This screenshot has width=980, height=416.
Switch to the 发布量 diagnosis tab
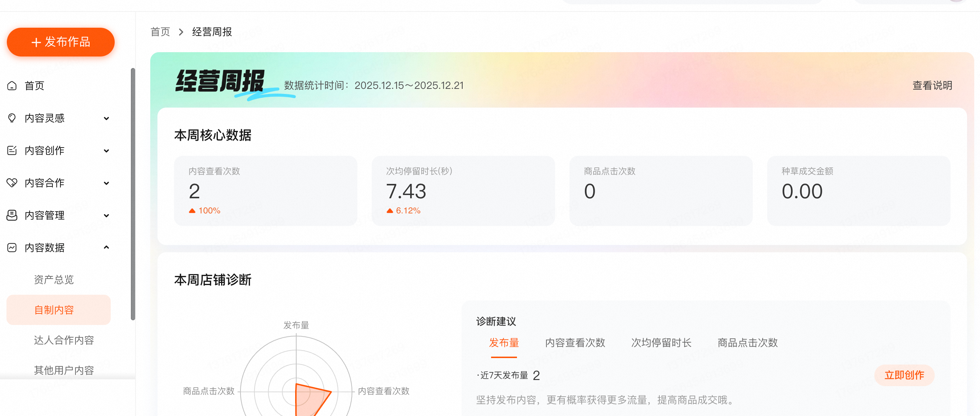504,343
